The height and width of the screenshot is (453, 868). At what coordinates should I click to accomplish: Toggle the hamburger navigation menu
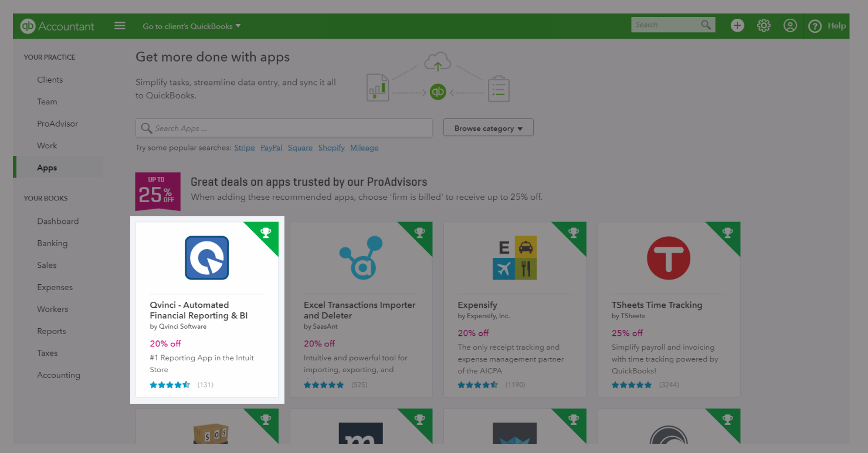120,26
